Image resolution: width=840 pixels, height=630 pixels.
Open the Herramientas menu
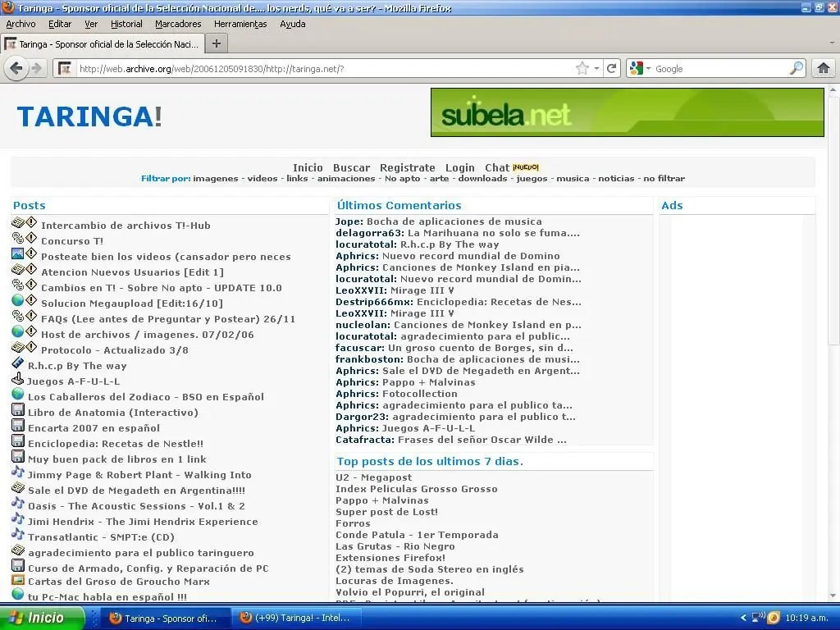240,24
